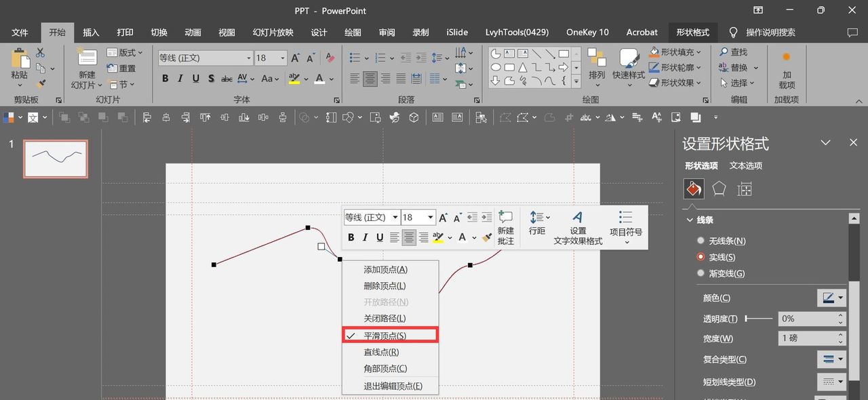Open the line color (颜色) dropdown
The image size is (868, 400).
[832, 298]
